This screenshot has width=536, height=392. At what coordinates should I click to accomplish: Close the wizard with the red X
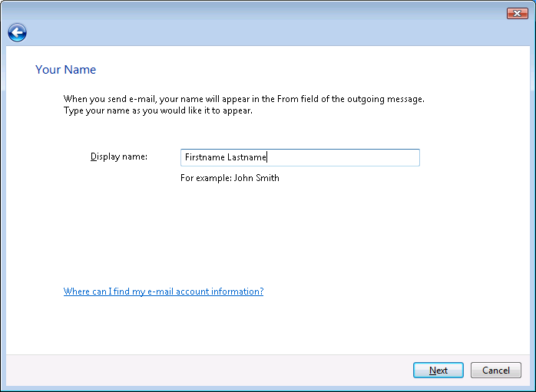pyautogui.click(x=517, y=13)
